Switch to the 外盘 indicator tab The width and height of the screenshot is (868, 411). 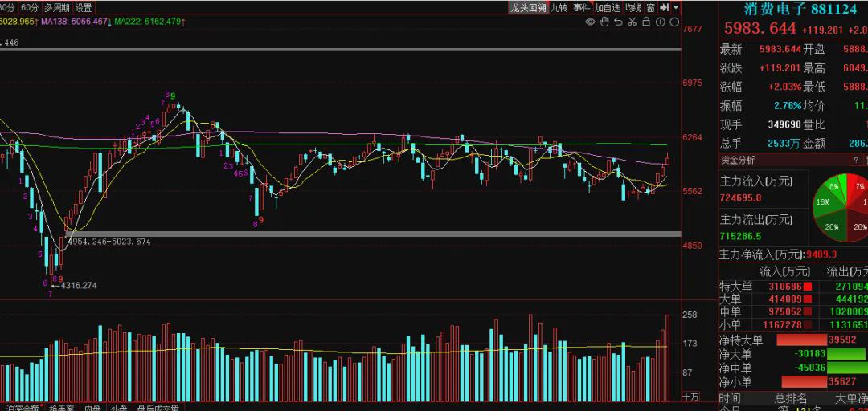coord(118,408)
